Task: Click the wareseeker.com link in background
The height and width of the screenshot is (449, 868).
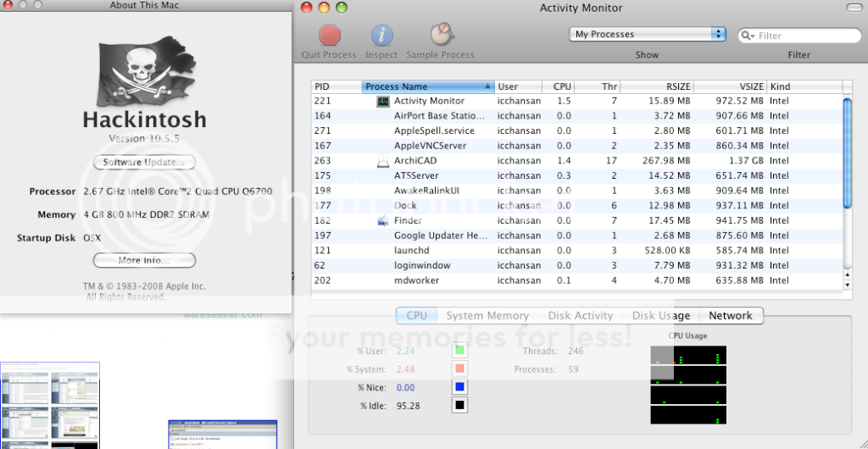Action: coord(223,314)
